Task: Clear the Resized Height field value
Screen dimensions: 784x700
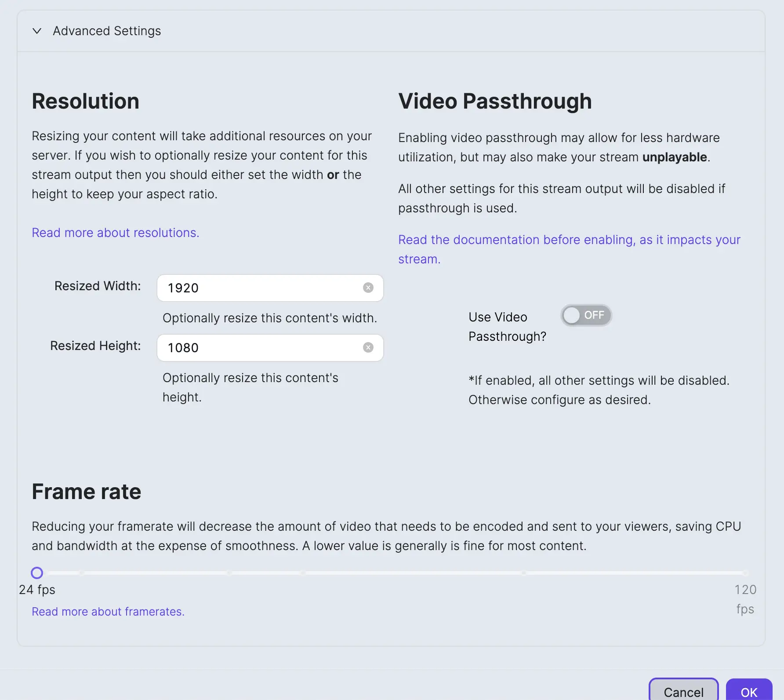Action: point(368,347)
